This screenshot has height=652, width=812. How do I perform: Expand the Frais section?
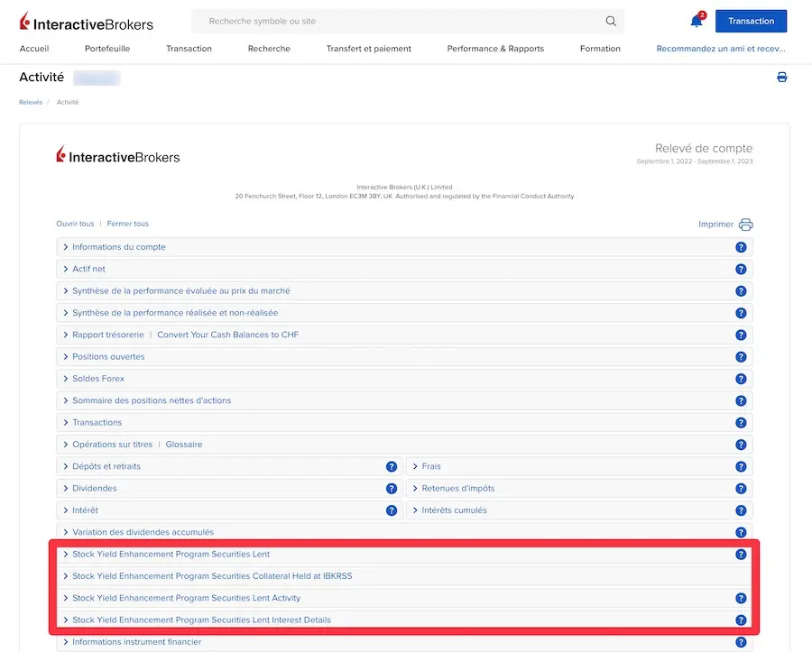click(x=431, y=467)
